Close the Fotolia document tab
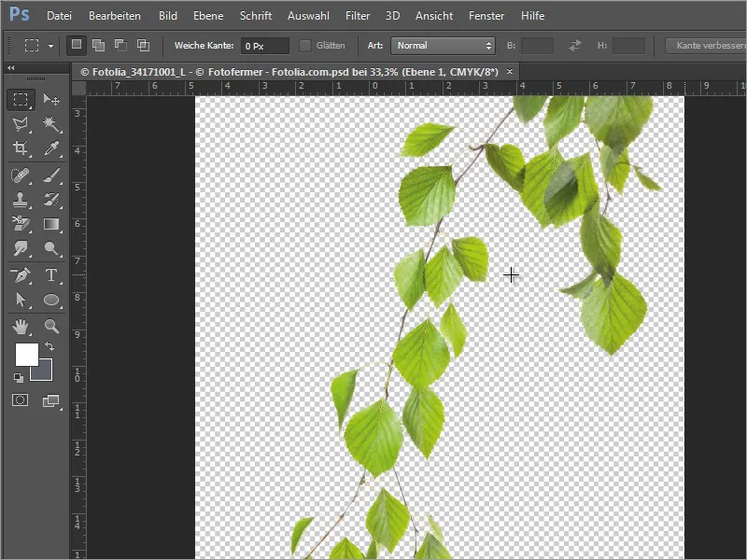 click(510, 72)
